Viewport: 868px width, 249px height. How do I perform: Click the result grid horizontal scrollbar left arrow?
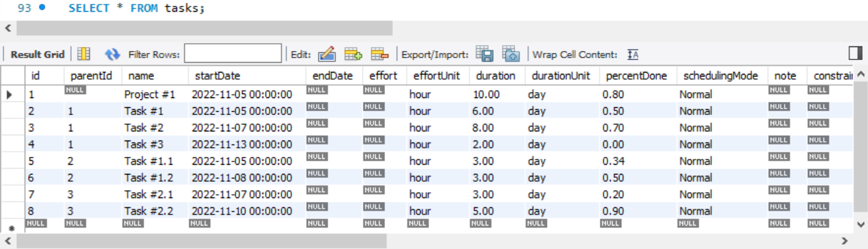8,241
